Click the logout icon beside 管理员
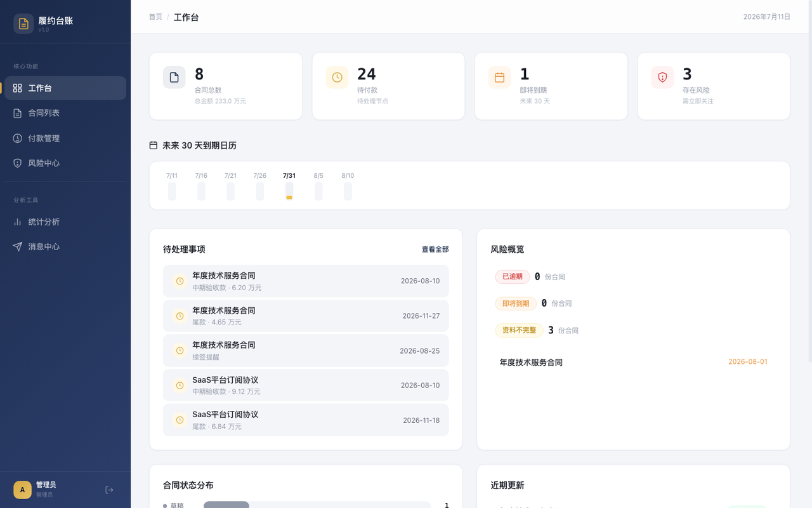The width and height of the screenshot is (812, 508). click(109, 490)
